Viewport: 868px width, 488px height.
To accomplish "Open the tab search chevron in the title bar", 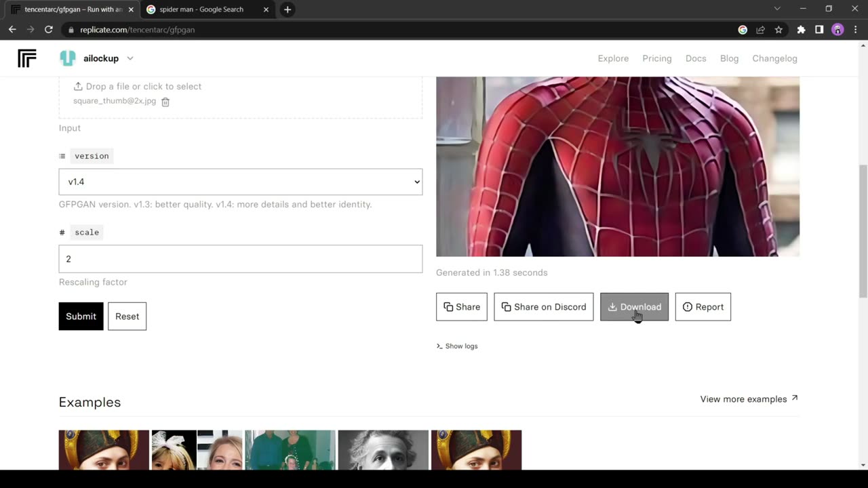I will (777, 9).
